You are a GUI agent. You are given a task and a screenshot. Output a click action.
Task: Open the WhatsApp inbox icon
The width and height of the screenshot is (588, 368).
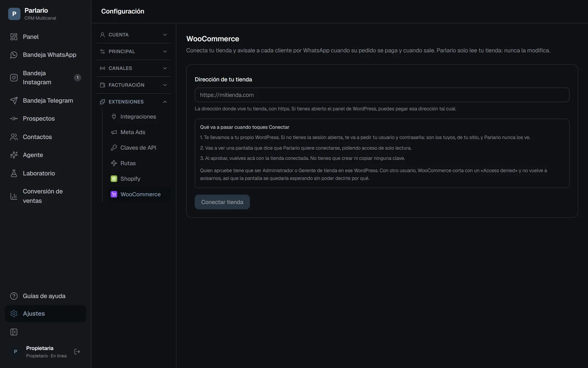click(x=14, y=55)
